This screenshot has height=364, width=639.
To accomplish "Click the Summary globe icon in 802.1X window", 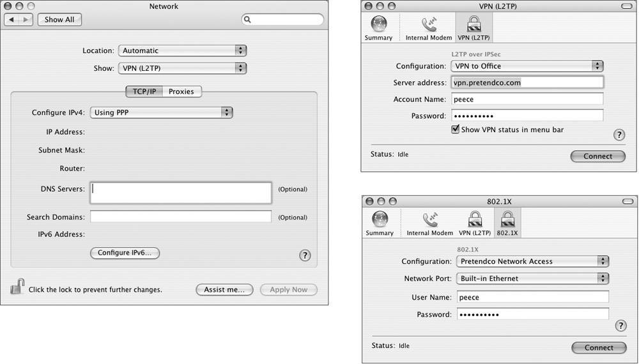I will pyautogui.click(x=380, y=220).
